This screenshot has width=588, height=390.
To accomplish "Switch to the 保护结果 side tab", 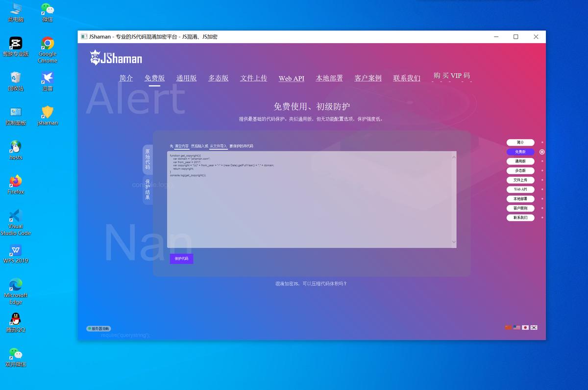I will (x=147, y=189).
